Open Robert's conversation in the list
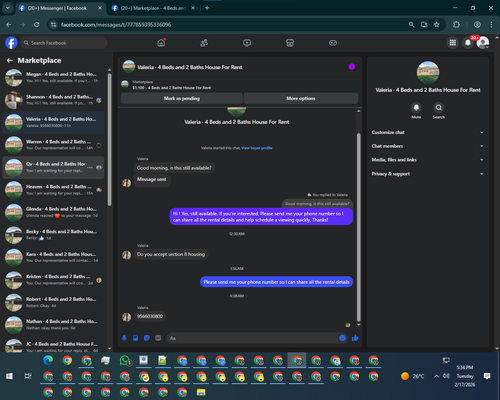Viewport: 500px width, 400px height. [x=53, y=302]
